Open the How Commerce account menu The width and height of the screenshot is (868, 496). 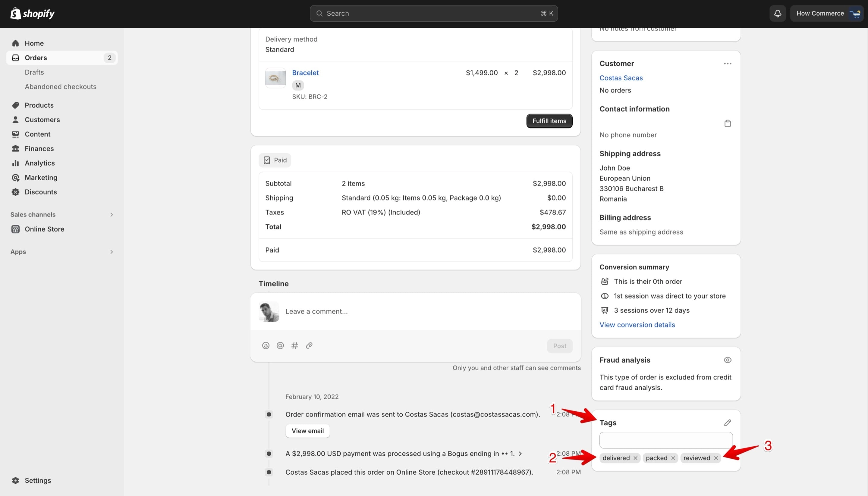(826, 13)
